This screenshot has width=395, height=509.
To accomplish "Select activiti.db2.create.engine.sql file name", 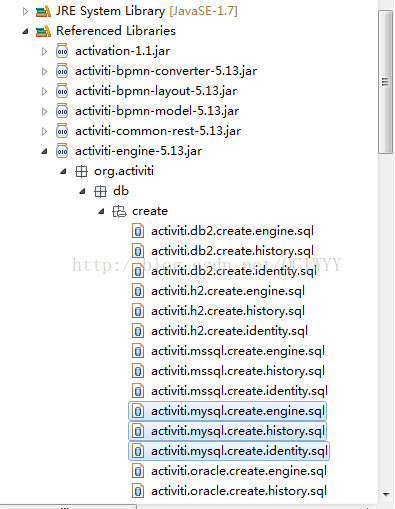I will 232,231.
